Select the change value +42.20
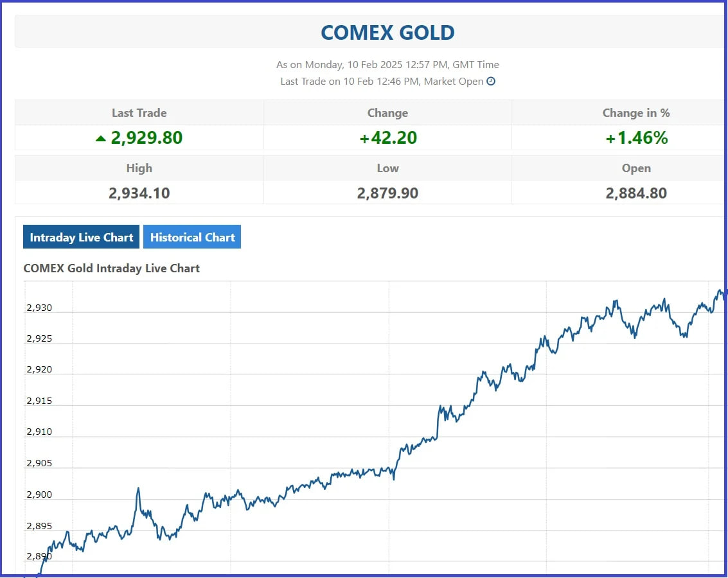The image size is (728, 578). tap(388, 138)
